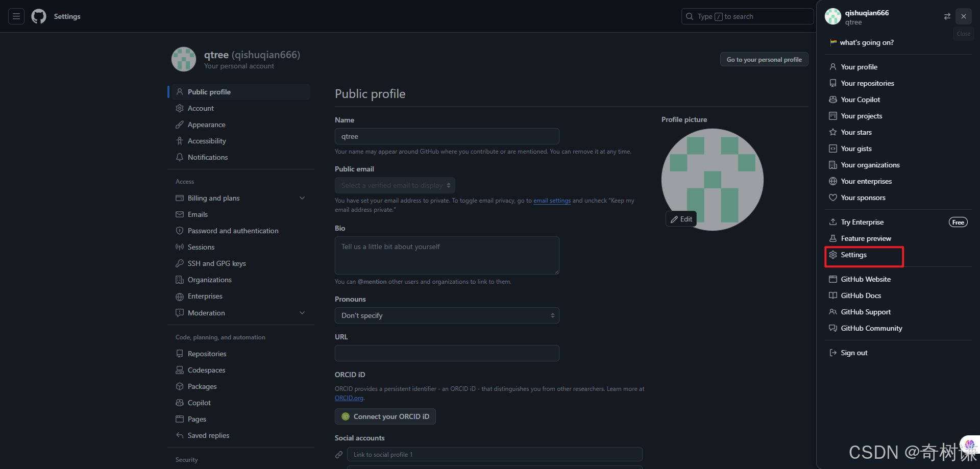Image resolution: width=980 pixels, height=469 pixels.
Task: Open the hamburger navigation menu
Action: [16, 16]
